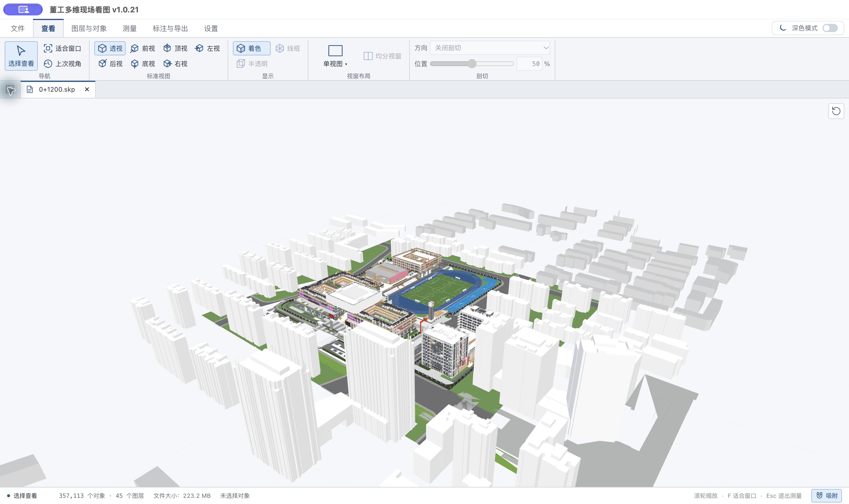Click the 357,113 个对象 status text
Viewport: 849px width, 504px height.
click(x=82, y=495)
